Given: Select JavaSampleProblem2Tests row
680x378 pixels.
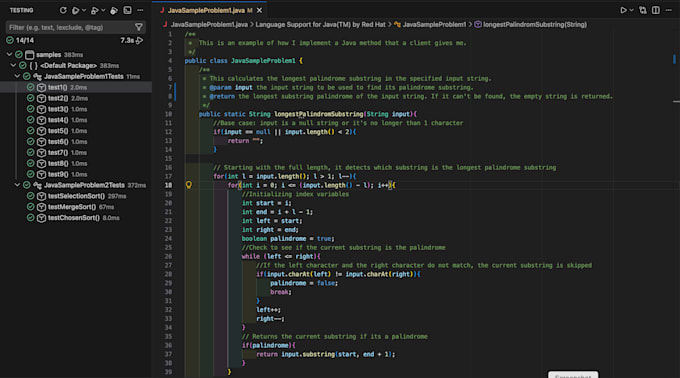Looking at the screenshot, I should point(76,185).
